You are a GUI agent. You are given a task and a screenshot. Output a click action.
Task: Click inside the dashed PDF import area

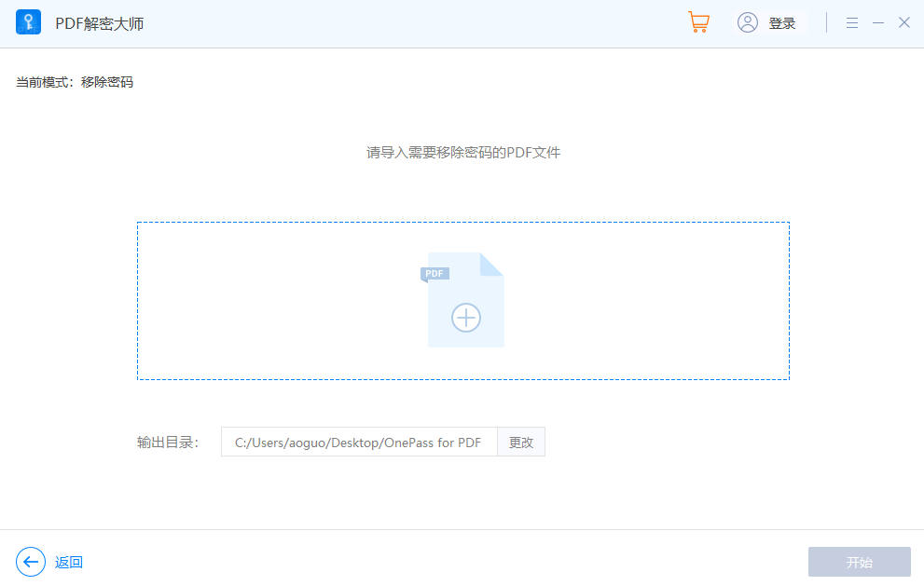pyautogui.click(x=463, y=301)
